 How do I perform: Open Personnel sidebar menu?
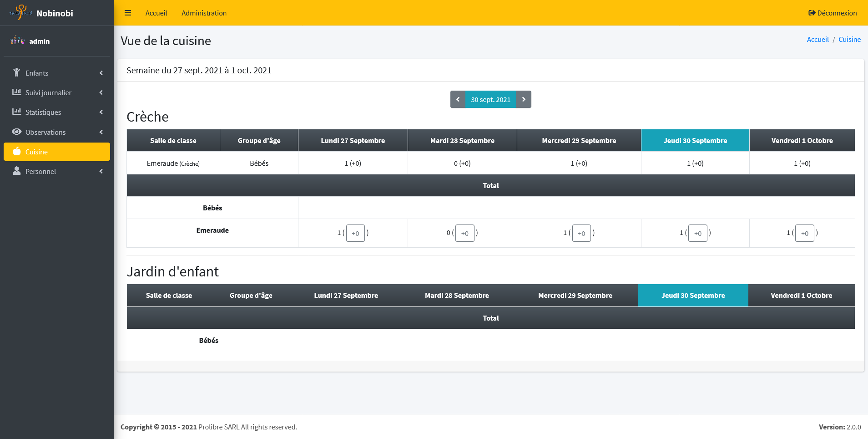coord(57,171)
